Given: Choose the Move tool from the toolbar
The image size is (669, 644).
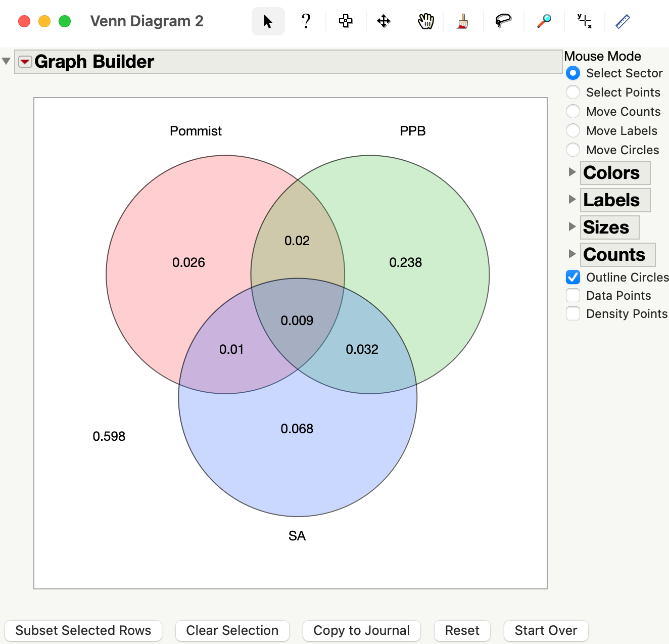Looking at the screenshot, I should click(384, 21).
